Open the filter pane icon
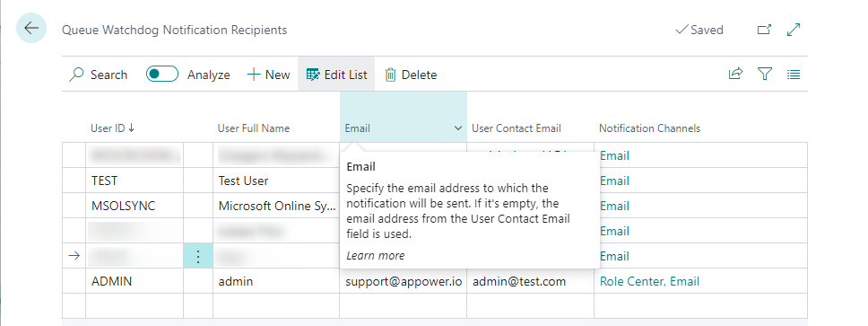 click(x=765, y=74)
